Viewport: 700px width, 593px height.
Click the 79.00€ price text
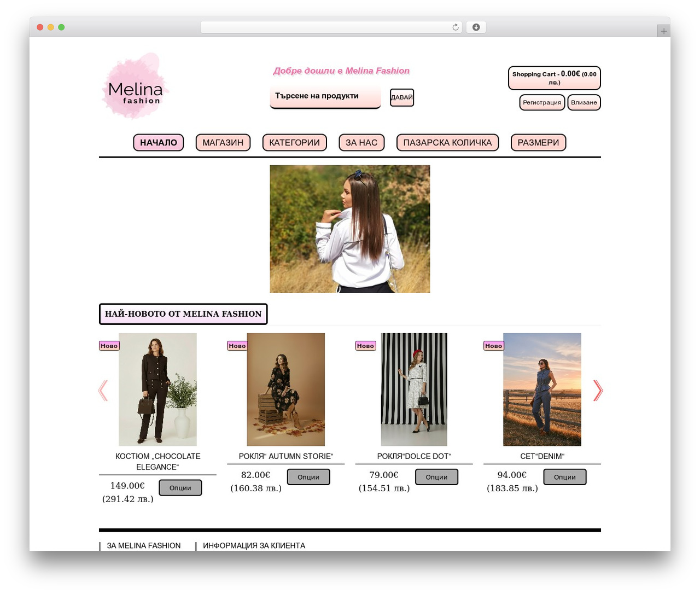pos(384,475)
